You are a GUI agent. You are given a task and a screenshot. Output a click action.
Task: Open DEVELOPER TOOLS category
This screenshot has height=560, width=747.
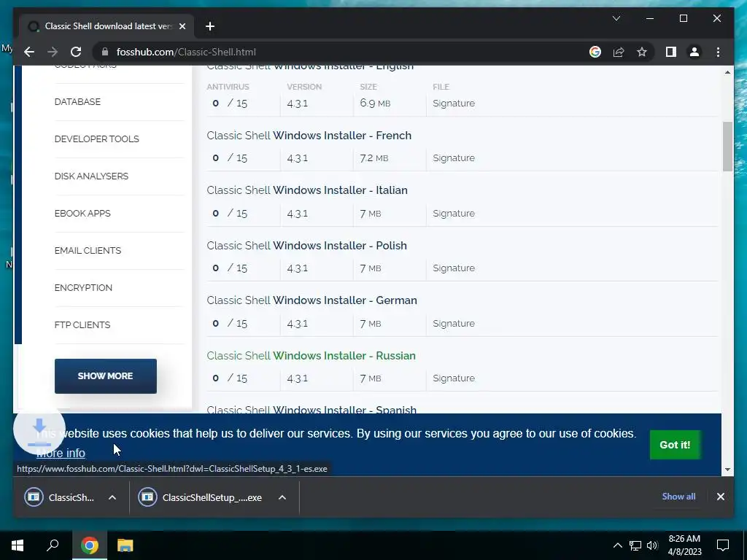97,139
